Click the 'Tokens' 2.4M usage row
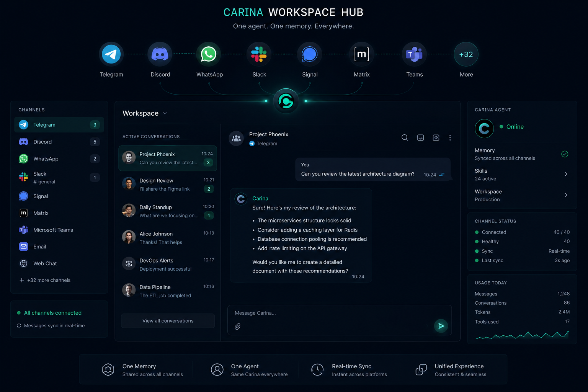 coord(522,312)
